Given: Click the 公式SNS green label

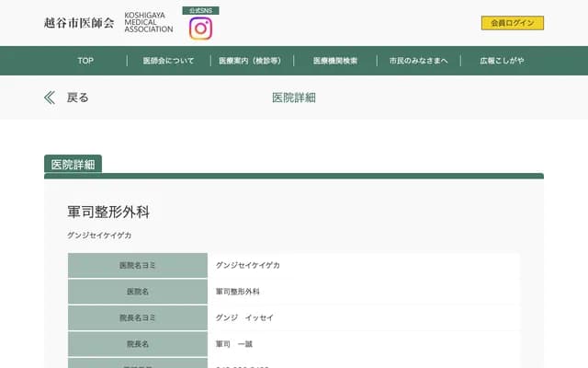Looking at the screenshot, I should point(200,10).
